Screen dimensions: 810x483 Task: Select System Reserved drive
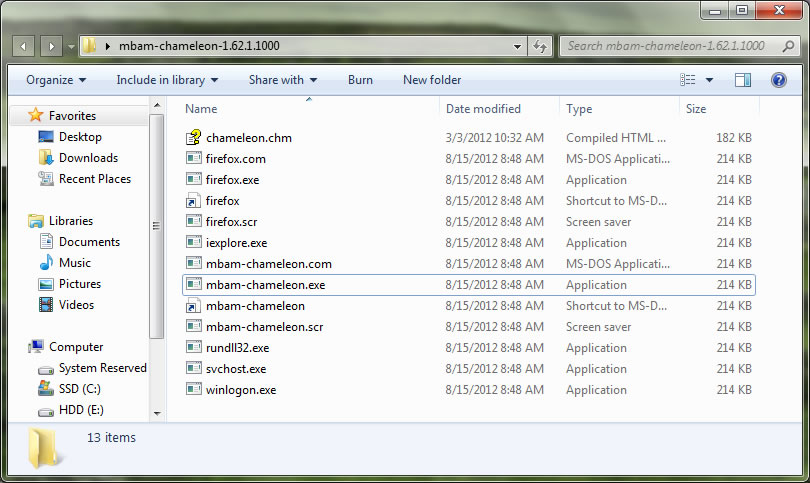[x=102, y=368]
